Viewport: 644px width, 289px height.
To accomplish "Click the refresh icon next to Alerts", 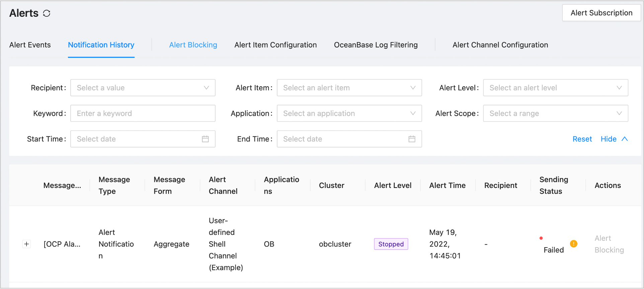I will [x=47, y=13].
